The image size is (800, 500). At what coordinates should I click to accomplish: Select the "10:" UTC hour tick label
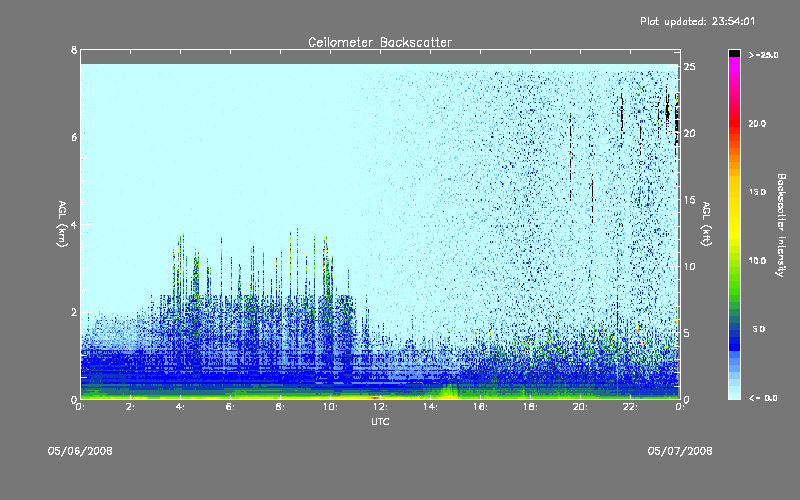tap(331, 407)
